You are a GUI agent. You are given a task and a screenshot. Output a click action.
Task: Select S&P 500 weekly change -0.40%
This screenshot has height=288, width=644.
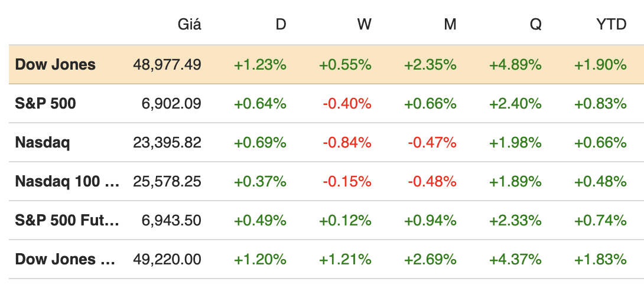[x=347, y=104]
